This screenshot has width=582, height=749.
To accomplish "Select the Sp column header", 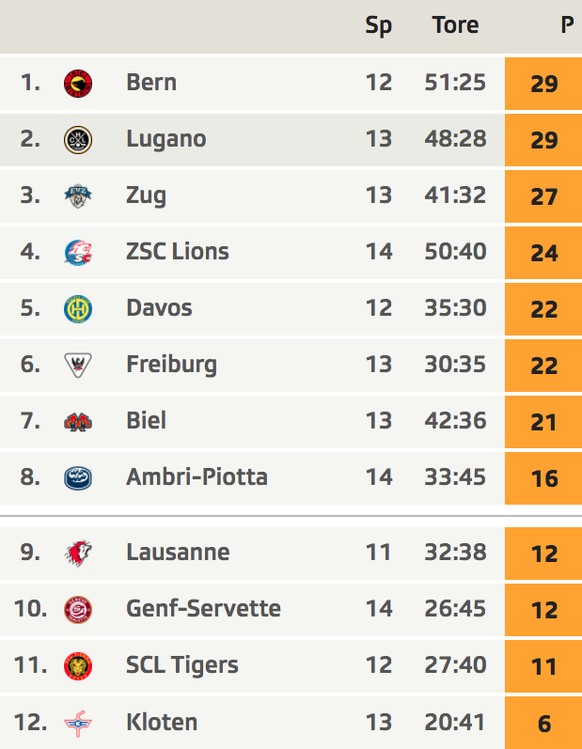I will 378,26.
